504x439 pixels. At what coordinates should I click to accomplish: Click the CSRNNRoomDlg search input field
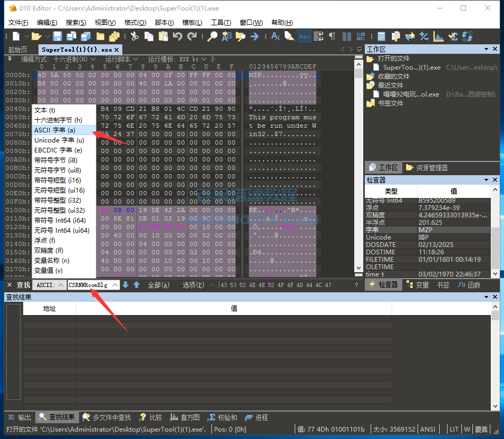coord(93,285)
